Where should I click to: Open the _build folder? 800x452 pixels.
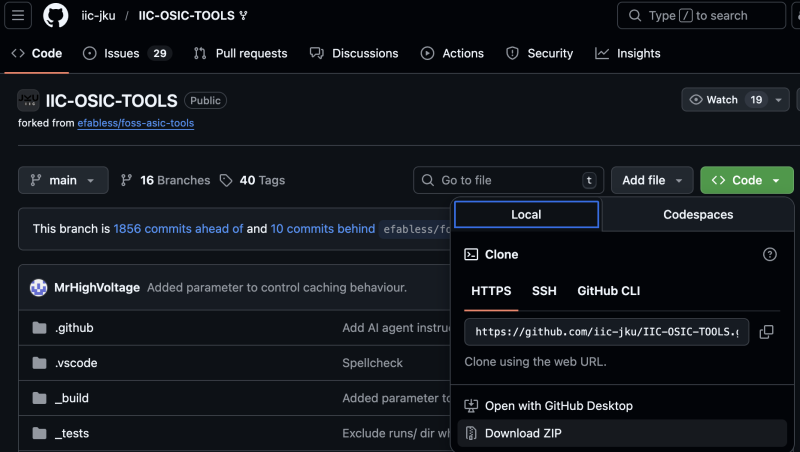pyautogui.click(x=72, y=398)
